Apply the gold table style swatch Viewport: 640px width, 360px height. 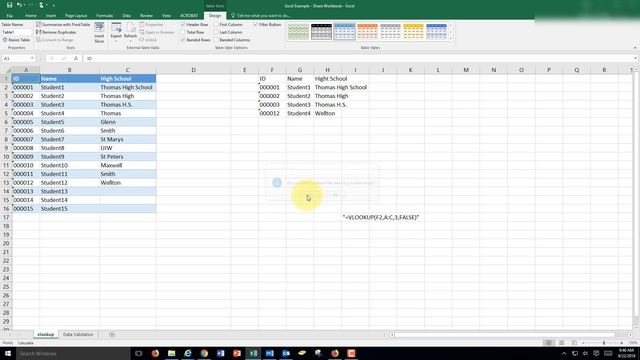pyautogui.click(x=413, y=32)
